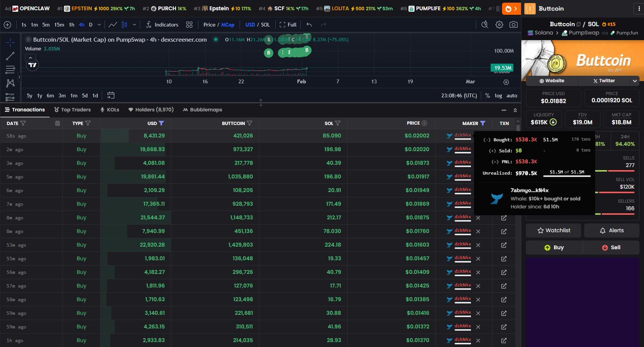Switch chart denomination to SOL
The image size is (644, 347).
click(266, 25)
